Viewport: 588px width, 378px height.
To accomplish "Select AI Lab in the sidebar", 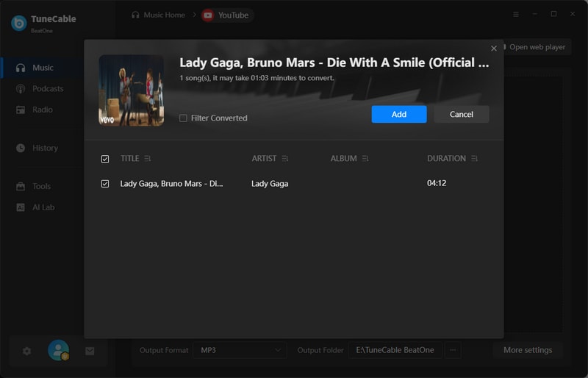I will [x=43, y=207].
